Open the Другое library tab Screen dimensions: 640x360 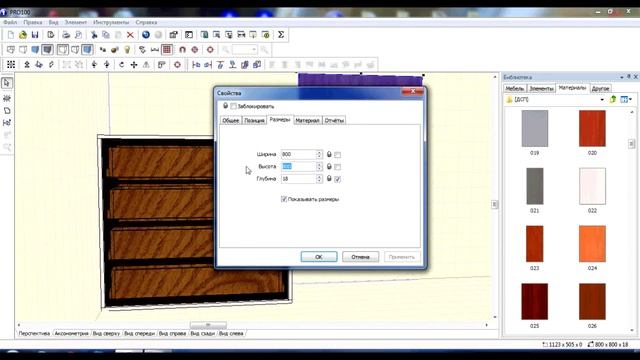coord(600,88)
